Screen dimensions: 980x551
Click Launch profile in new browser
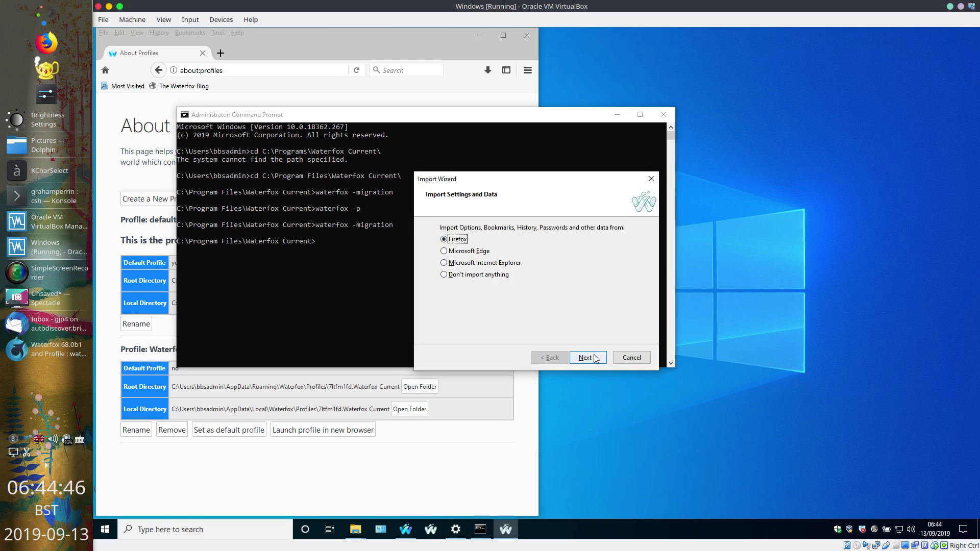(x=323, y=429)
